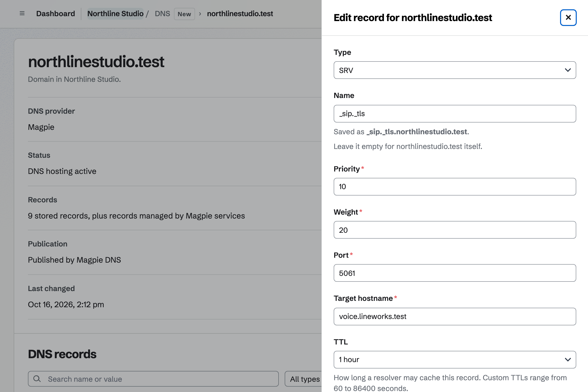Image resolution: width=588 pixels, height=392 pixels.
Task: Open the record Type dropdown showing SRV
Action: tap(455, 70)
